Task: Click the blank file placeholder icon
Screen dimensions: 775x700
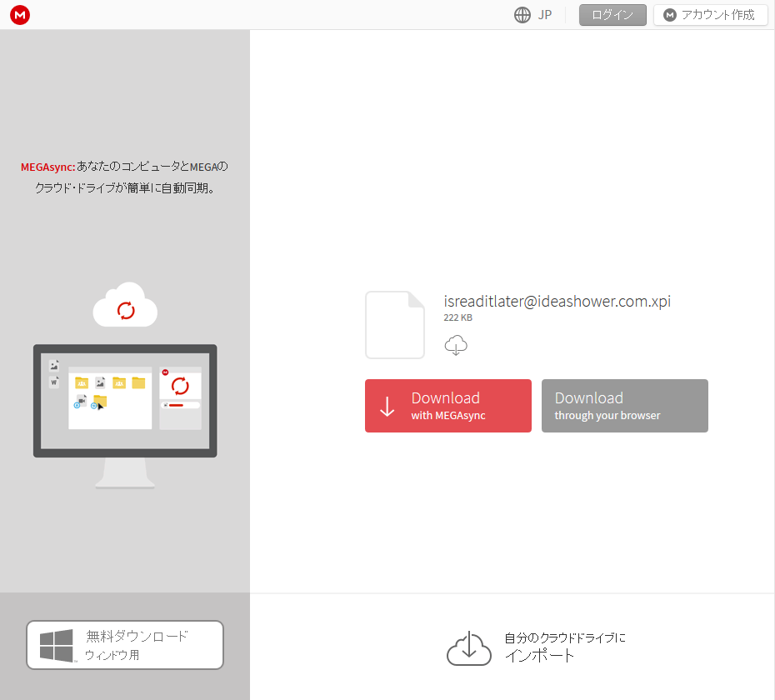Action: [x=395, y=325]
